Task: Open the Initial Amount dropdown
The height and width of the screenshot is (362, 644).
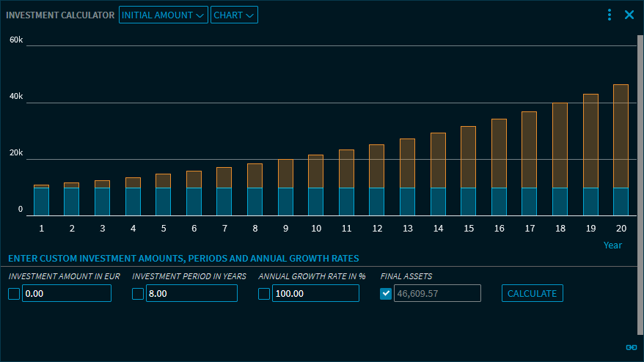Action: click(x=163, y=15)
